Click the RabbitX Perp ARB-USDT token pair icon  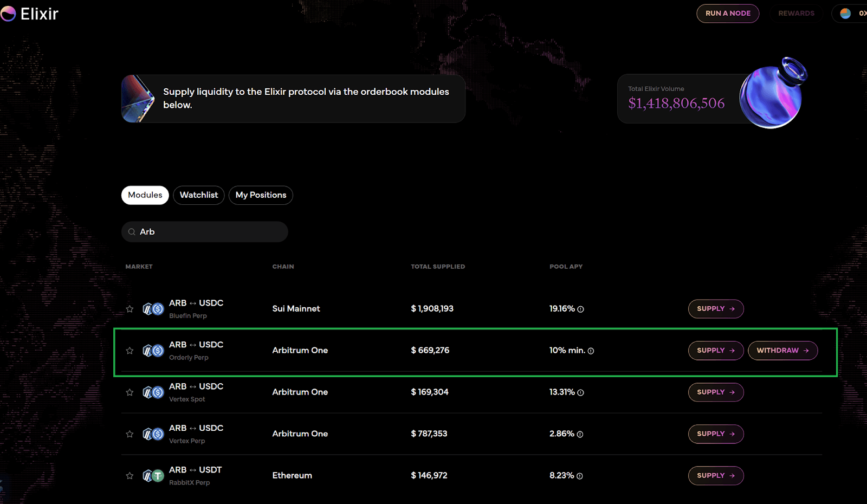153,476
